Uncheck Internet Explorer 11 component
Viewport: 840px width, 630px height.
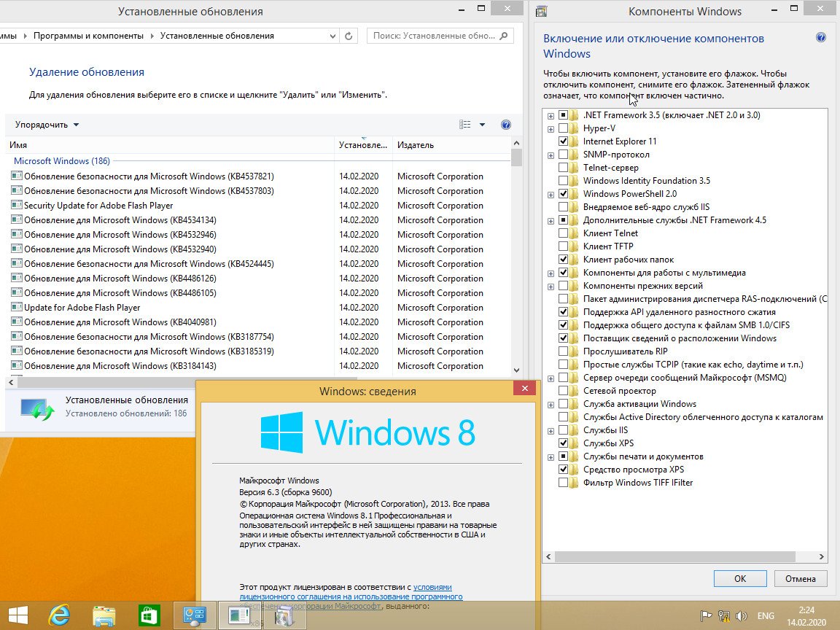(x=563, y=141)
